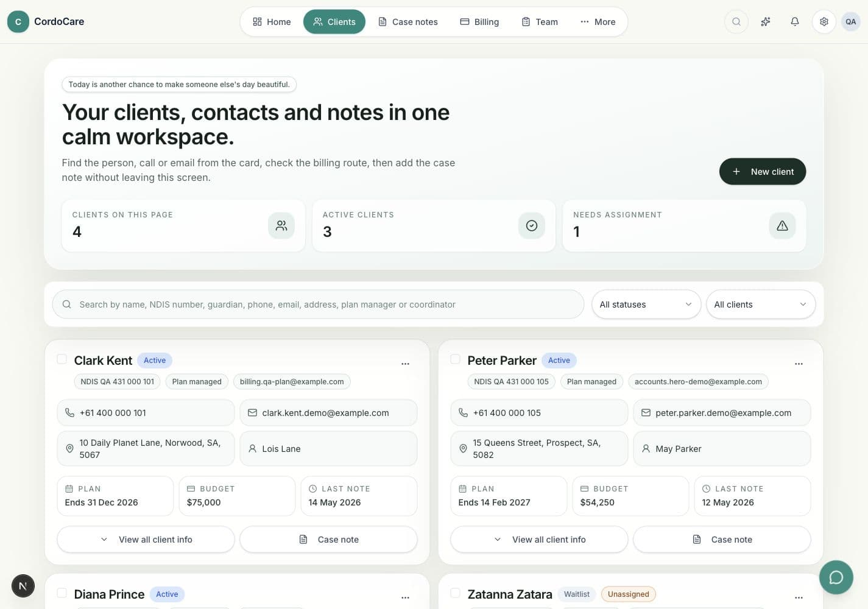This screenshot has height=609, width=868.
Task: Open the Team tab
Action: (540, 22)
